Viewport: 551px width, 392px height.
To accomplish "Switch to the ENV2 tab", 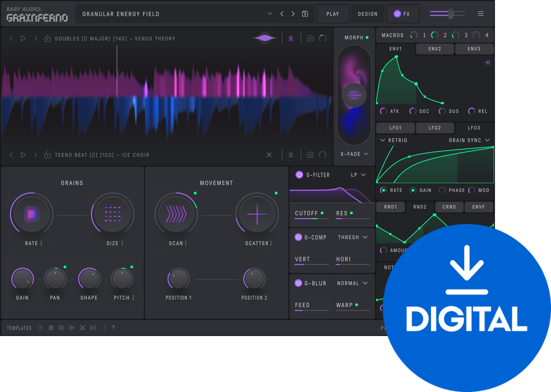I will click(435, 49).
